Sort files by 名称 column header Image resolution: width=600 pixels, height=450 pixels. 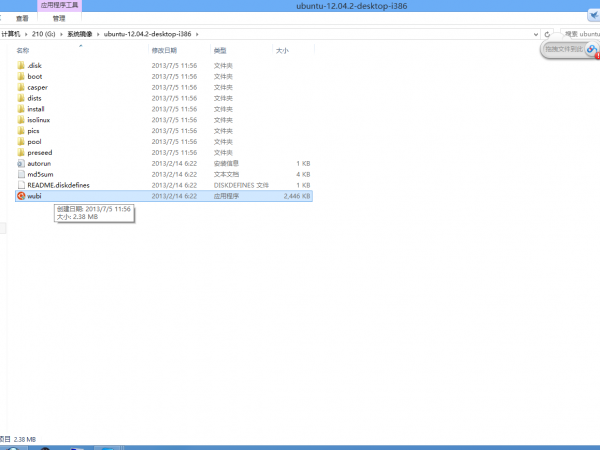tap(23, 49)
